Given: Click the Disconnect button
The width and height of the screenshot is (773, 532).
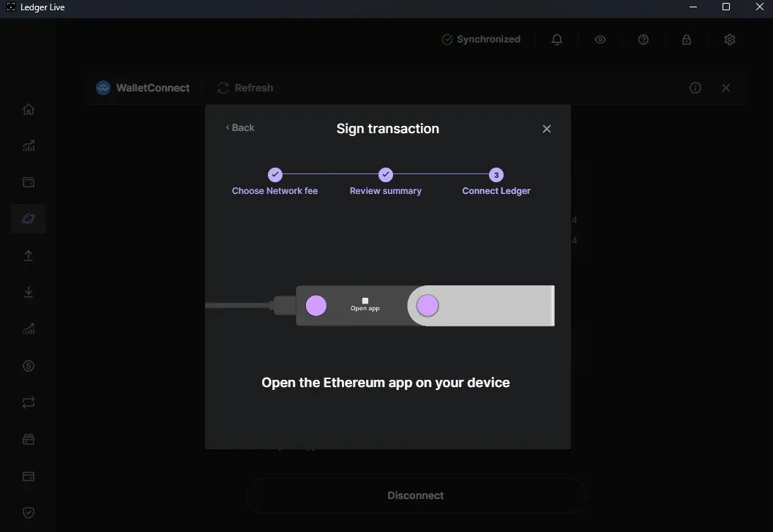Looking at the screenshot, I should [416, 495].
